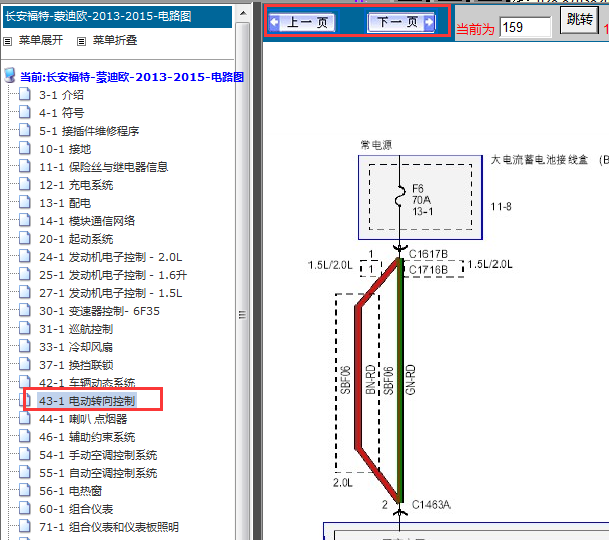Viewport: 609px width, 540px height.
Task: Select tree item 43-1 电动转向控制
Action: point(87,401)
